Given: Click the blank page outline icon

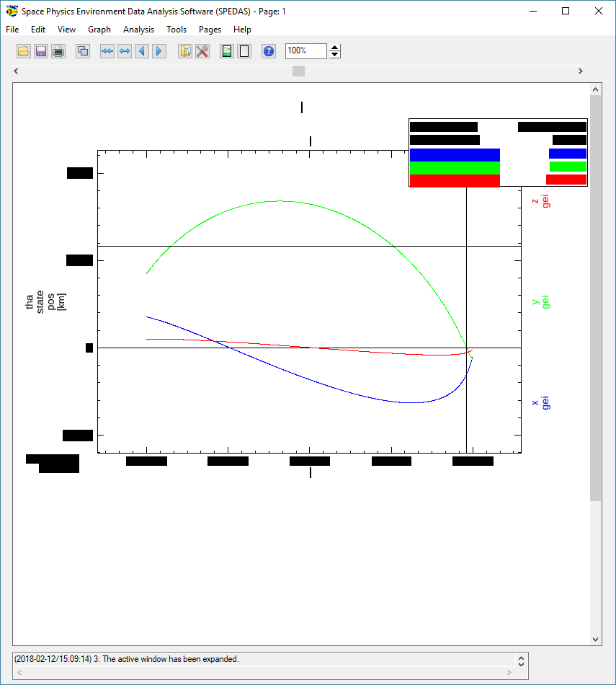Looking at the screenshot, I should (244, 51).
